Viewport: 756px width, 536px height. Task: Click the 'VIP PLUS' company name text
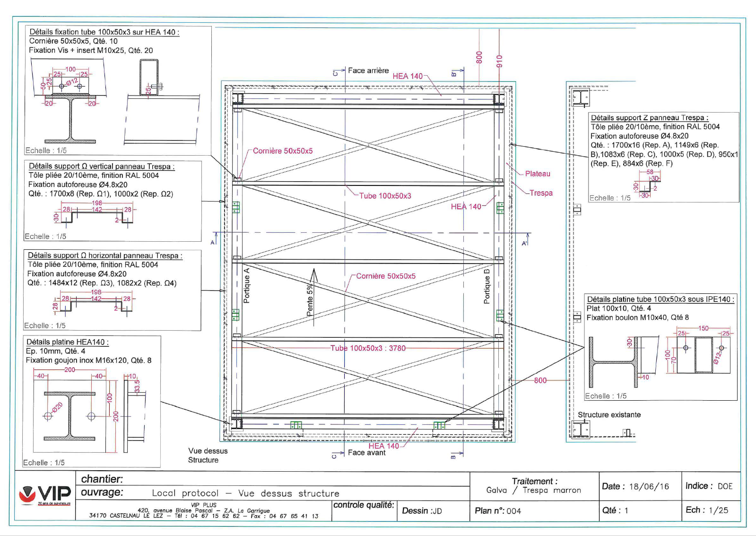[x=204, y=505]
